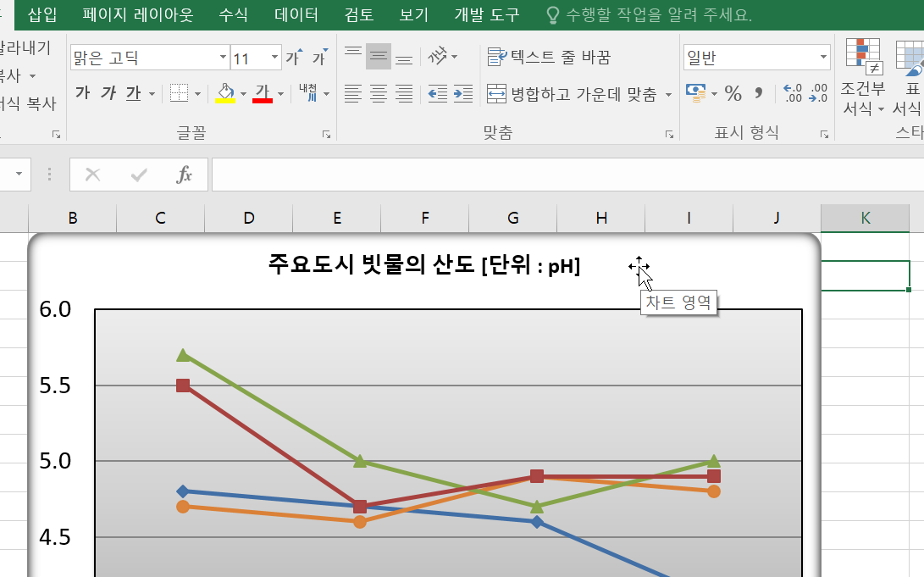Click the increase font size icon
This screenshot has height=577, width=924.
(293, 58)
